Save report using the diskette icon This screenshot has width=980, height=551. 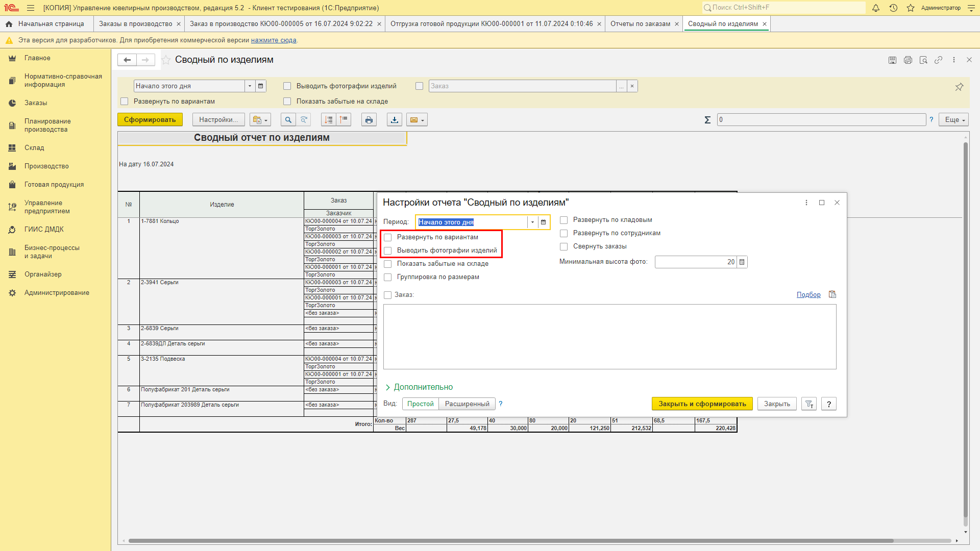coord(892,60)
